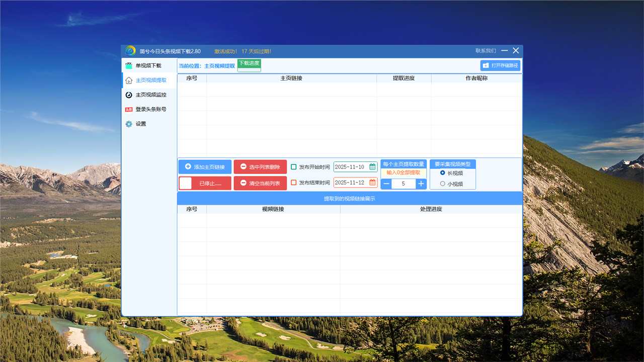Select the 小视频 radio option
The image size is (644, 362).
pos(443,184)
